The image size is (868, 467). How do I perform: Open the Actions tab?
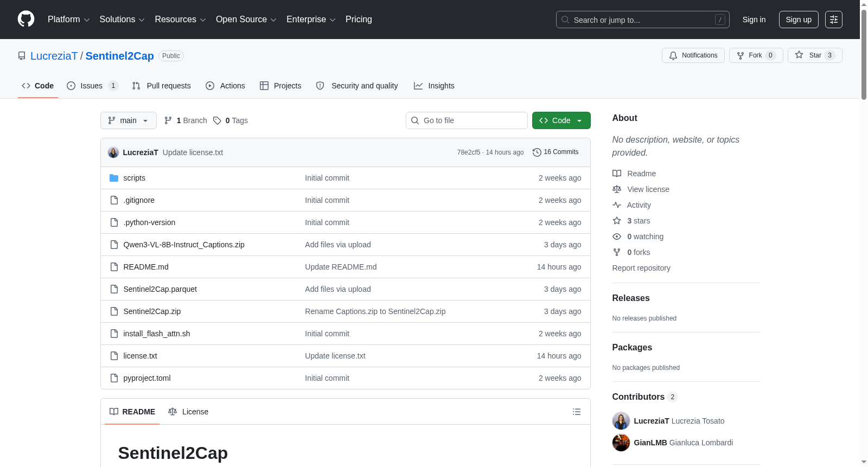click(x=226, y=86)
